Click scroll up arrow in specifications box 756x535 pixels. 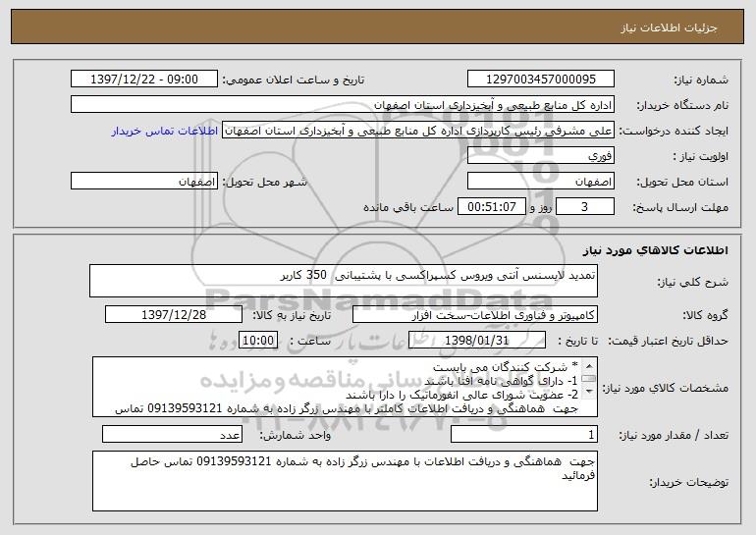coord(589,366)
